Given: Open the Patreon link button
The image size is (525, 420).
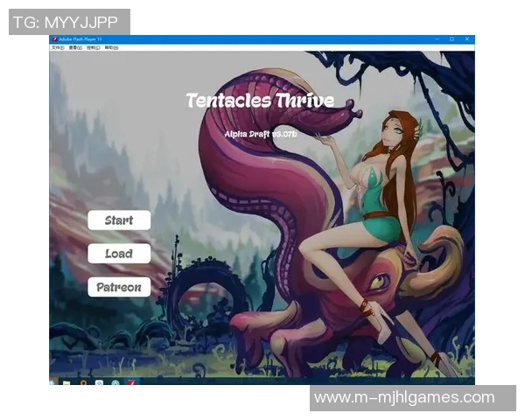Looking at the screenshot, I should (119, 287).
